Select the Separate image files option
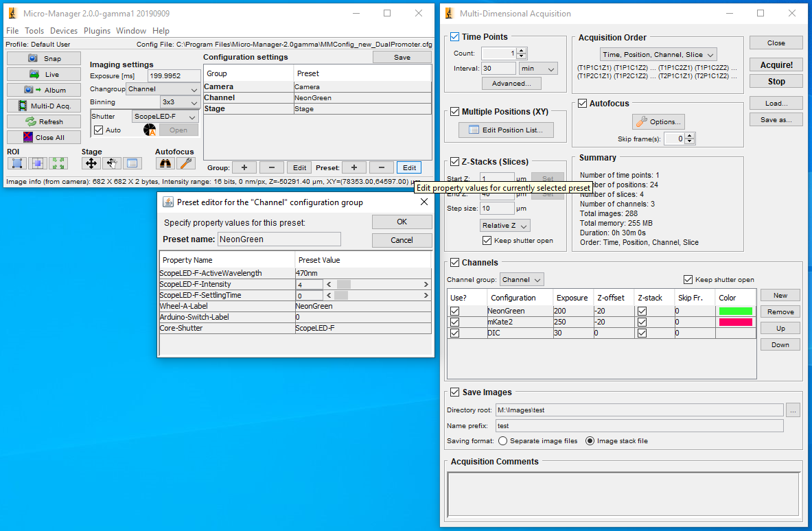The width and height of the screenshot is (812, 531). point(503,441)
